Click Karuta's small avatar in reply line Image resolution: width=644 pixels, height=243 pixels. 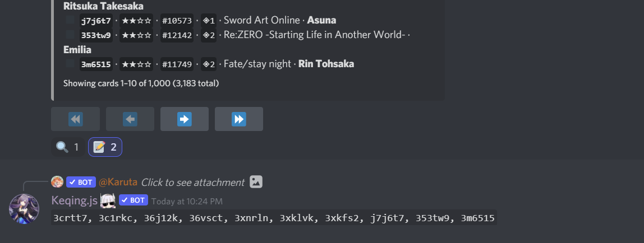click(x=57, y=182)
